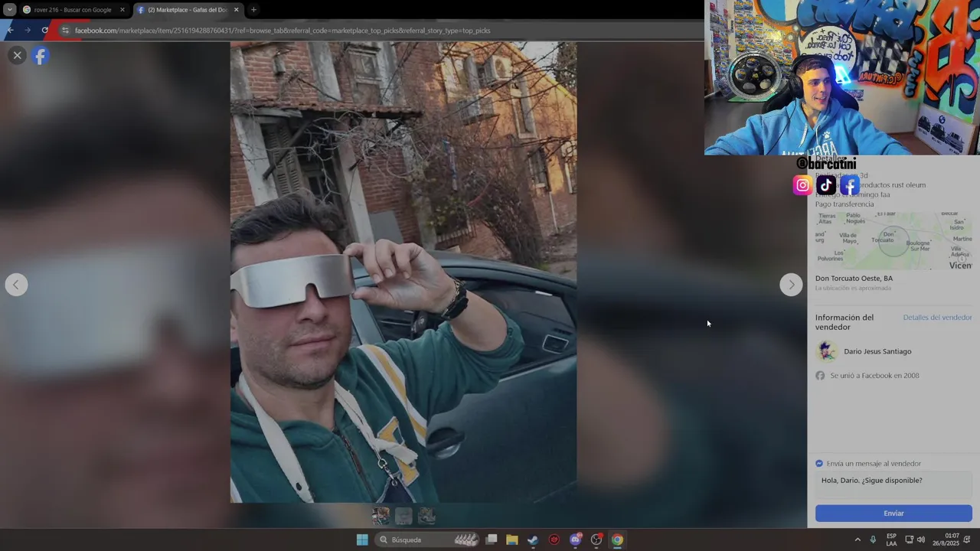Click 'Información del vendedor' heading
This screenshot has height=551, width=980.
[x=844, y=322]
